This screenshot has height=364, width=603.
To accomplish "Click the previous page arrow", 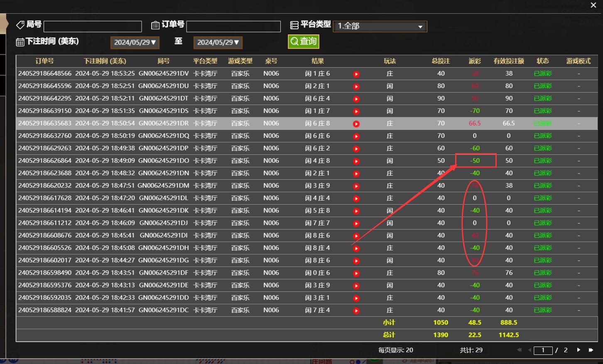I will [x=529, y=350].
